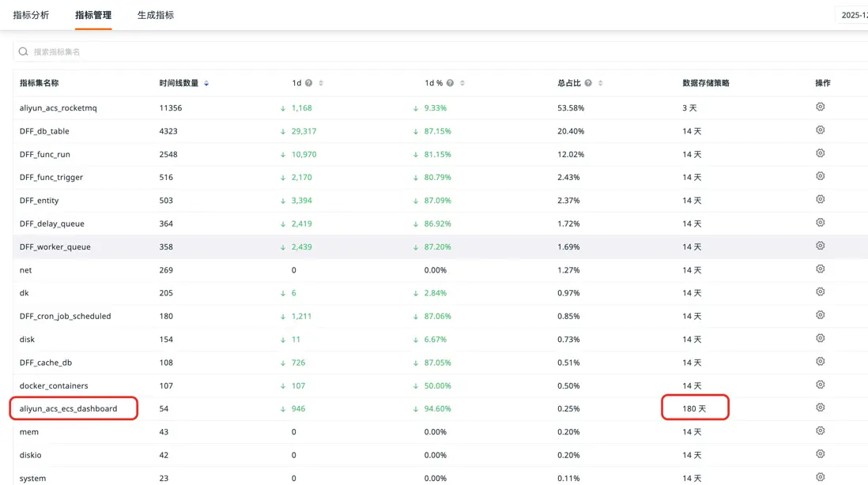The height and width of the screenshot is (485, 868).
Task: Open settings gear for docker_containers row
Action: (x=821, y=385)
